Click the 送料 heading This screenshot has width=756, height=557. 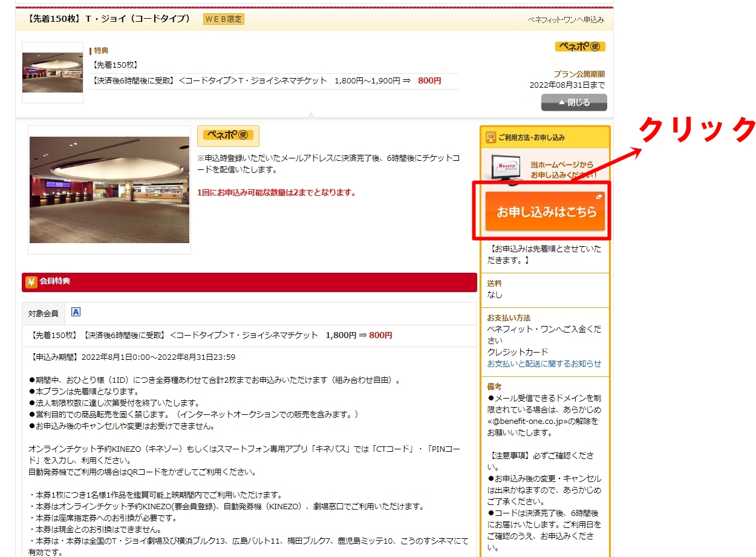tap(494, 283)
